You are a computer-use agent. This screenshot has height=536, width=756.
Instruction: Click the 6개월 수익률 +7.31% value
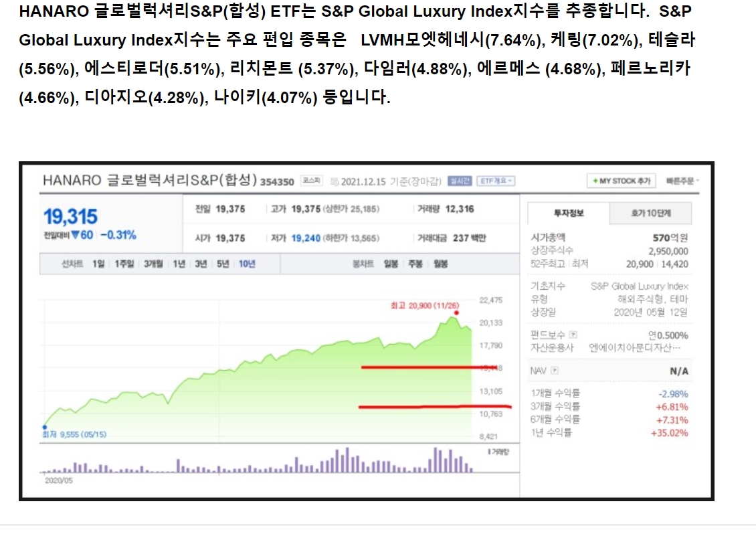pyautogui.click(x=671, y=420)
